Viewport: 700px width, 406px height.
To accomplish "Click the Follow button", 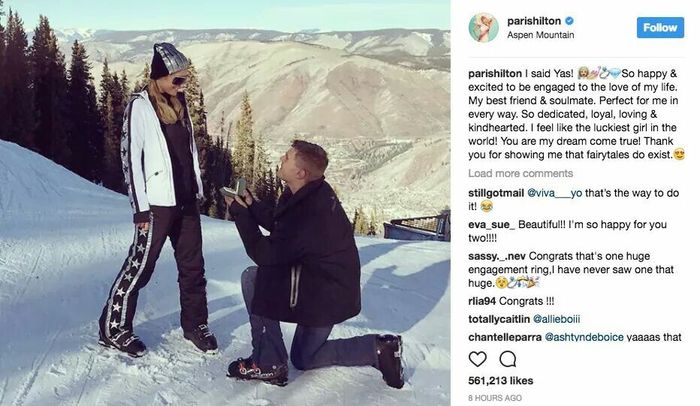I will (x=660, y=27).
